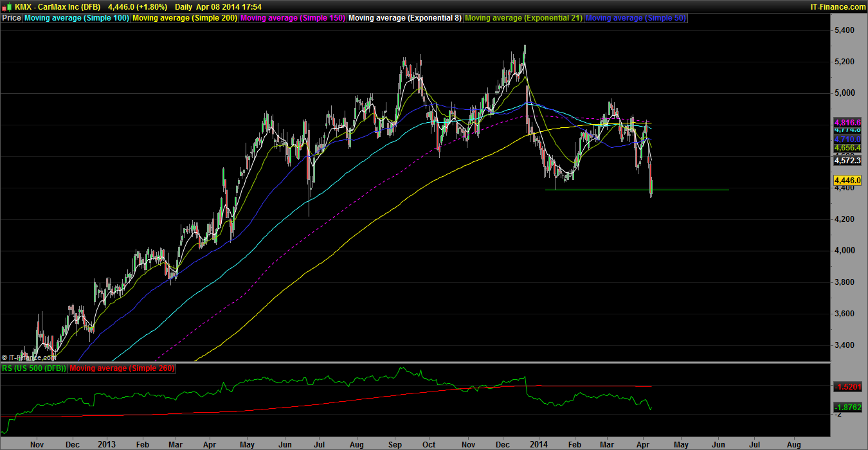Click the red Moving average (Simple 260) label
This screenshot has width=868, height=450.
pos(122,368)
